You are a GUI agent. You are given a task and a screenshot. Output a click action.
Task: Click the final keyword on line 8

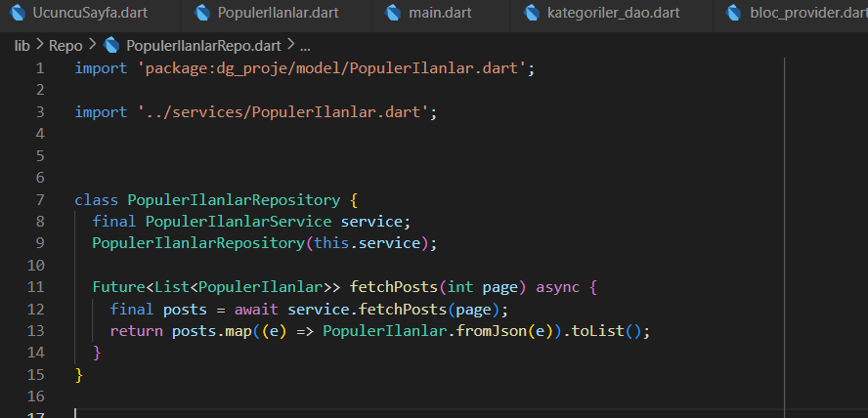click(x=114, y=221)
